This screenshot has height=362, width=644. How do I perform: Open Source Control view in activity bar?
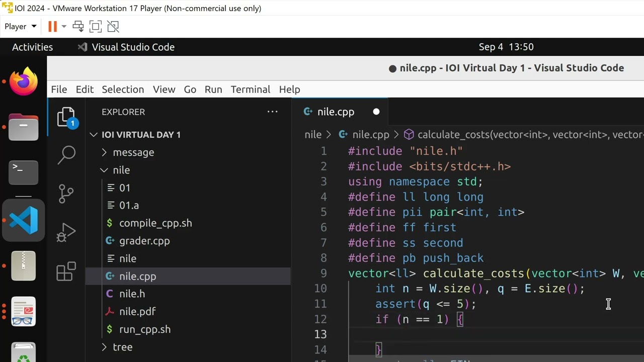pyautogui.click(x=66, y=194)
